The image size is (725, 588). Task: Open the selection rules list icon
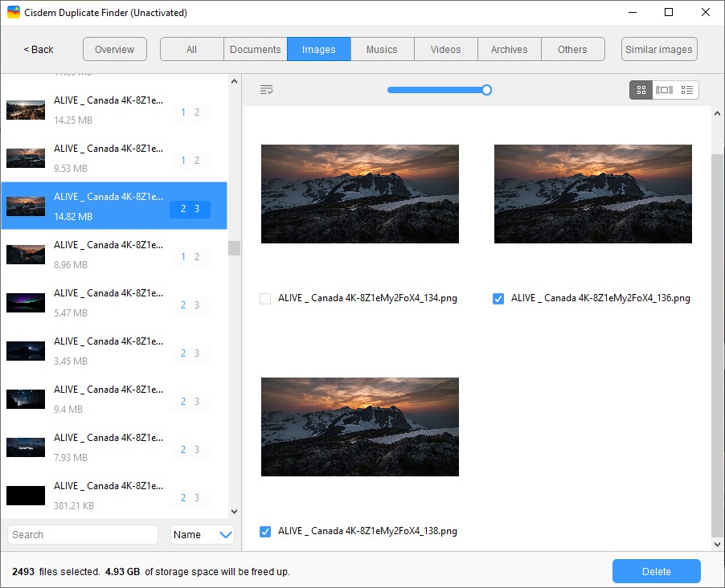coord(266,90)
